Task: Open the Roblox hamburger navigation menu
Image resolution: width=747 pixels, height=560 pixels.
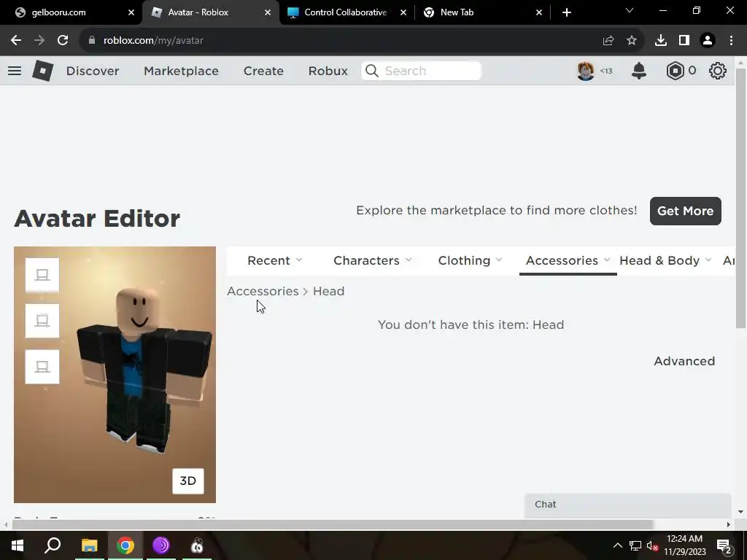Action: pyautogui.click(x=15, y=71)
